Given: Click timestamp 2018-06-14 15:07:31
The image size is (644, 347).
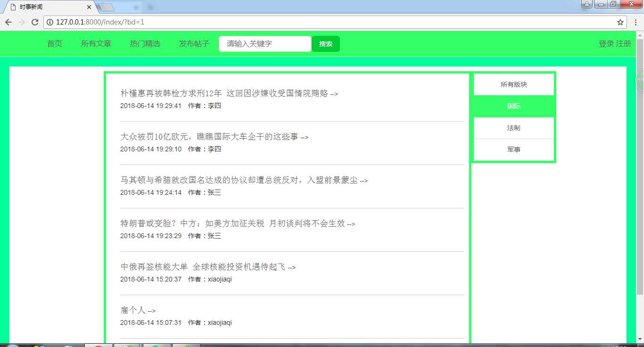Looking at the screenshot, I should click(x=151, y=322).
